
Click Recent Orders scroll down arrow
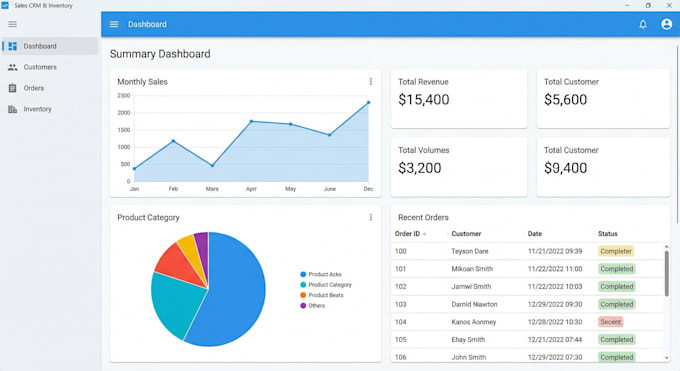point(667,358)
